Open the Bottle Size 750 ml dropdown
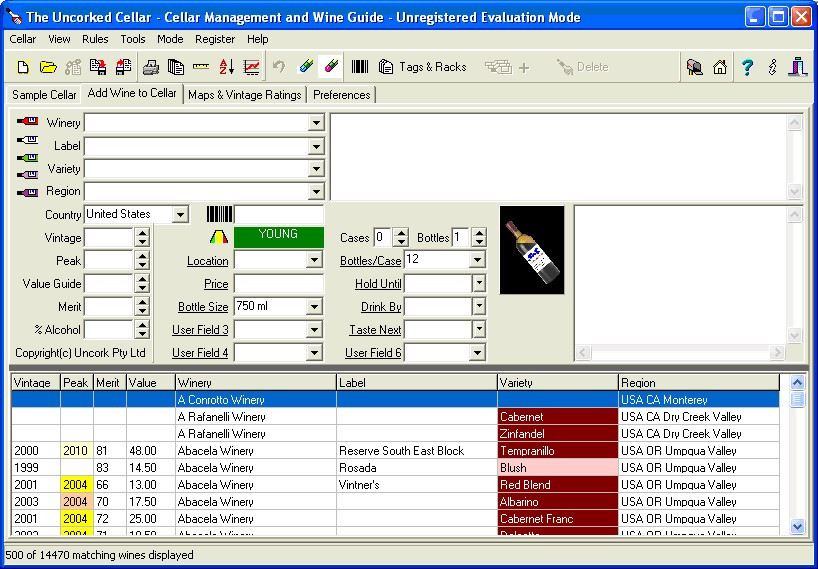The height and width of the screenshot is (569, 818). [x=314, y=306]
